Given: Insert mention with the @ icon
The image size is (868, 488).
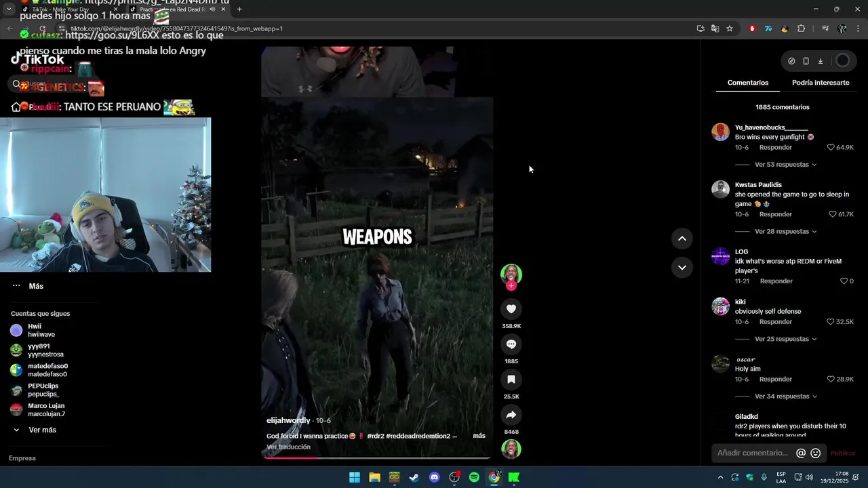Looking at the screenshot, I should click(x=801, y=453).
